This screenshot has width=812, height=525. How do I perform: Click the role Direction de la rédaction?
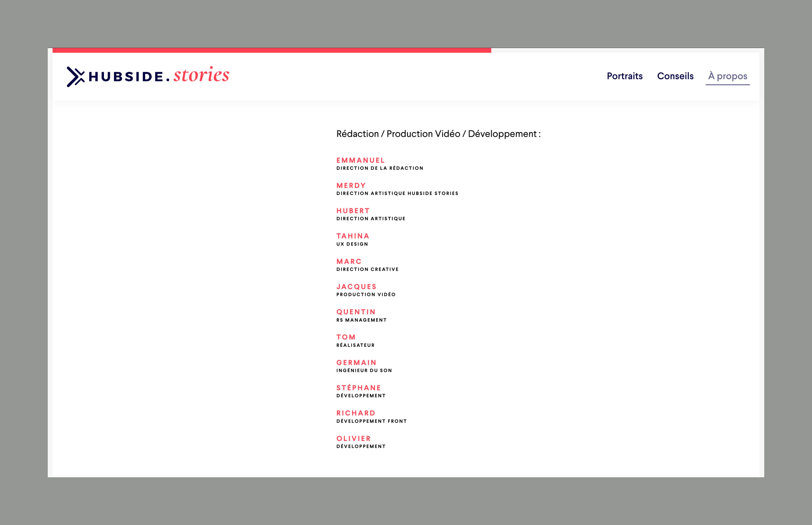pos(380,168)
